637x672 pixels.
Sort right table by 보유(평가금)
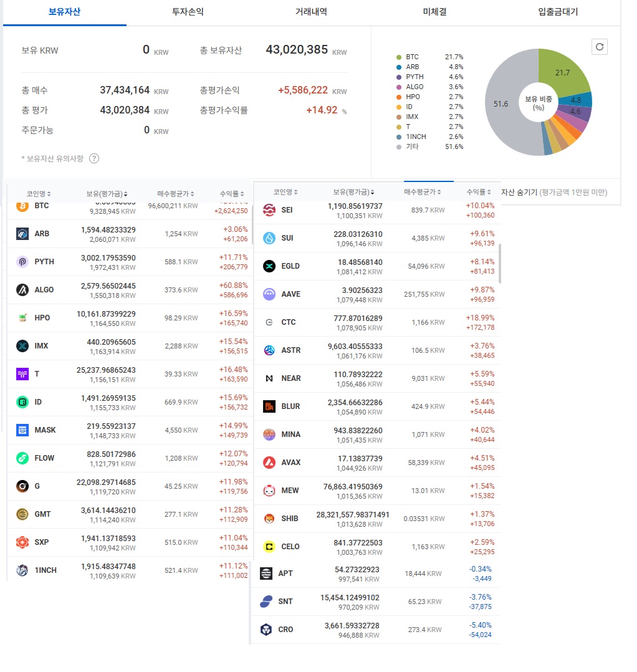[x=353, y=192]
